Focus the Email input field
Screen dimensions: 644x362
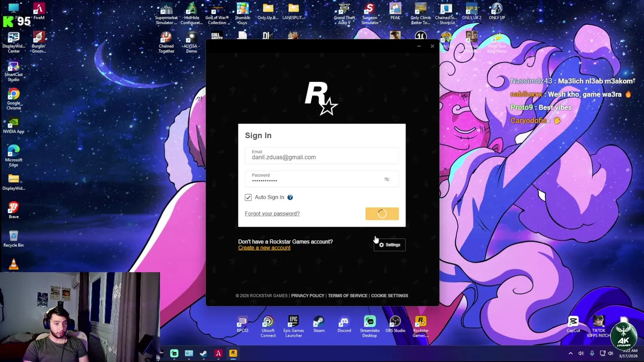point(321,155)
